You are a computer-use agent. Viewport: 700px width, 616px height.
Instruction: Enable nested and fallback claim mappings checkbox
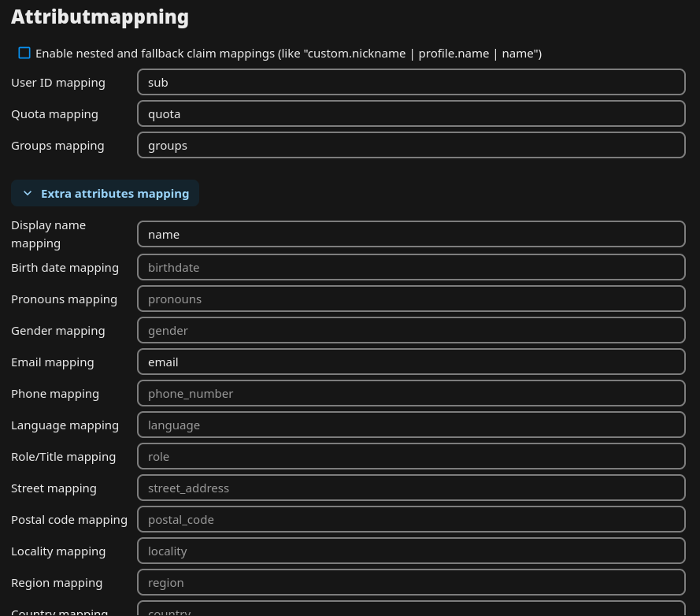24,53
